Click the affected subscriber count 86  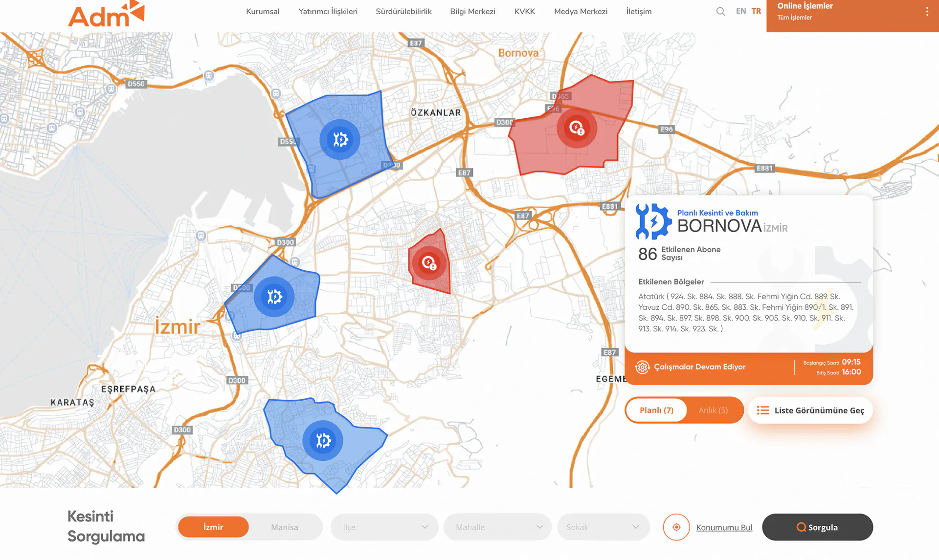pyautogui.click(x=647, y=254)
